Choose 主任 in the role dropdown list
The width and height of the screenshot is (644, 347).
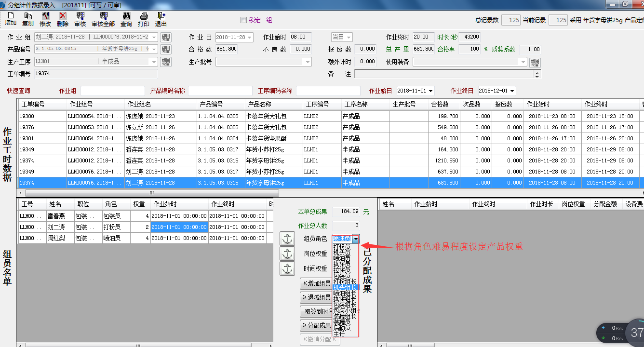coord(339,334)
